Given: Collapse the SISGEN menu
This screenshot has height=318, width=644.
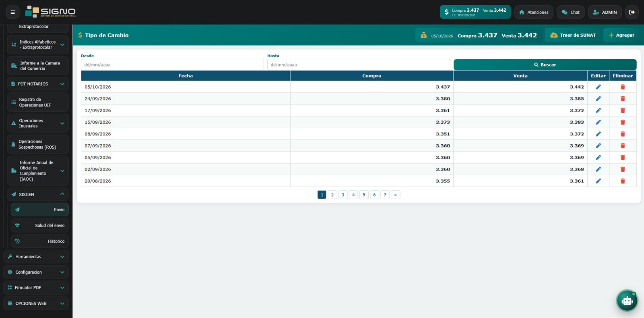Looking at the screenshot, I should pyautogui.click(x=38, y=194).
